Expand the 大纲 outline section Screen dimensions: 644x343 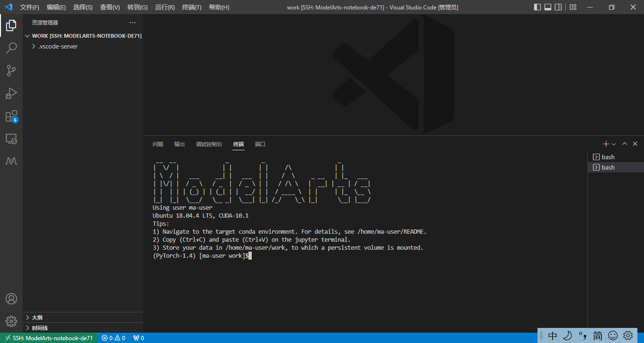[83, 318]
